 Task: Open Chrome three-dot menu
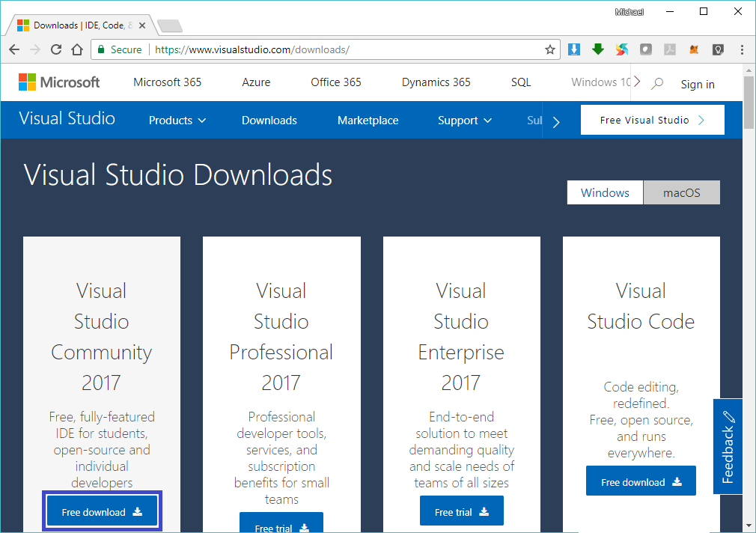point(742,49)
